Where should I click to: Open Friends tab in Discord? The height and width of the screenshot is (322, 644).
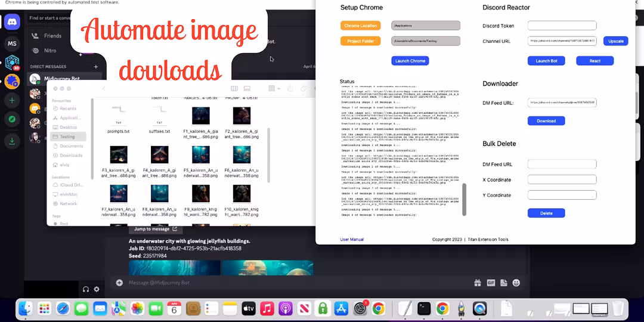coord(52,36)
